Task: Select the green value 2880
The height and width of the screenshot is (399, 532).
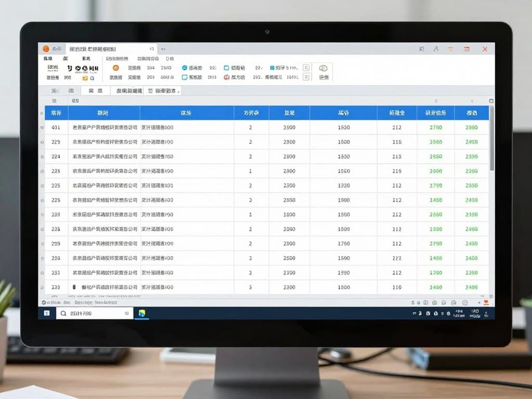Action: tap(471, 128)
